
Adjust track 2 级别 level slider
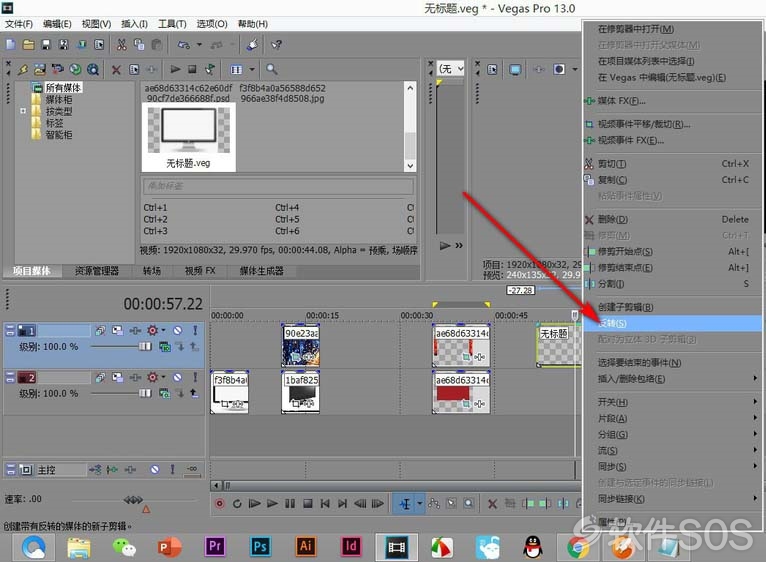pos(145,393)
